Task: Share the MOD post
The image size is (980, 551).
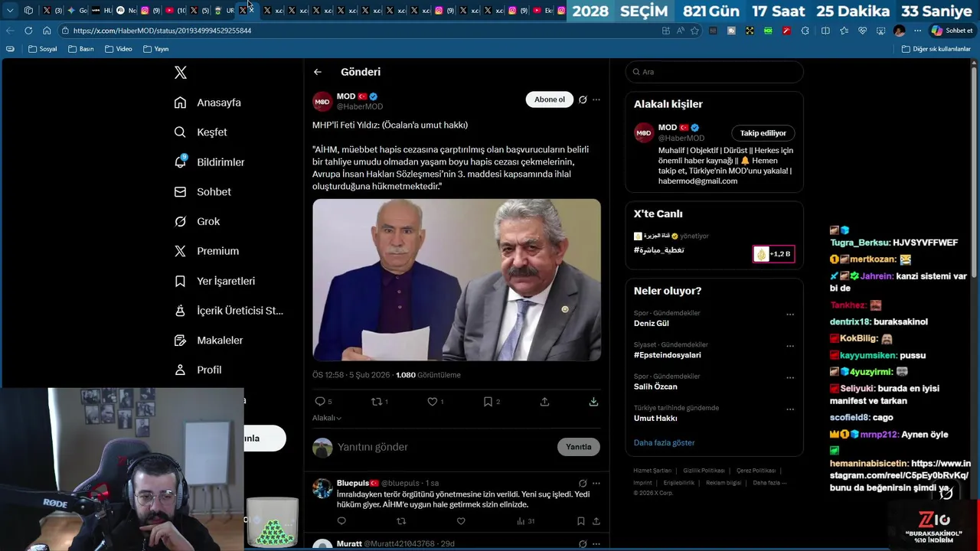Action: pyautogui.click(x=544, y=401)
